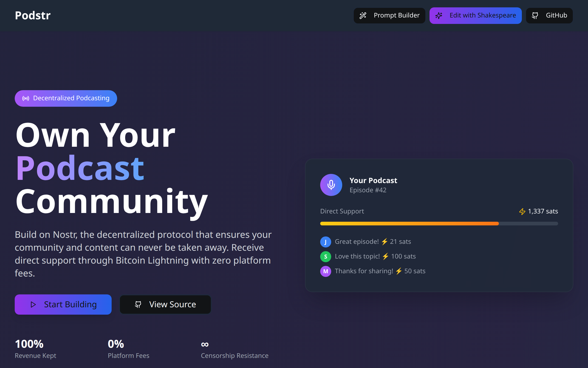Viewport: 588px width, 368px height.
Task: Click the GitHub icon in View Source
Action: click(138, 305)
